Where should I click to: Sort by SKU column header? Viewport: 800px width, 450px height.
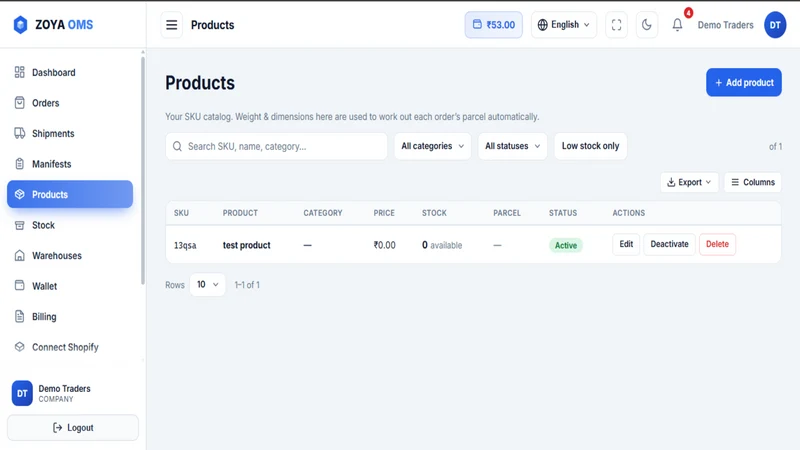coord(181,213)
